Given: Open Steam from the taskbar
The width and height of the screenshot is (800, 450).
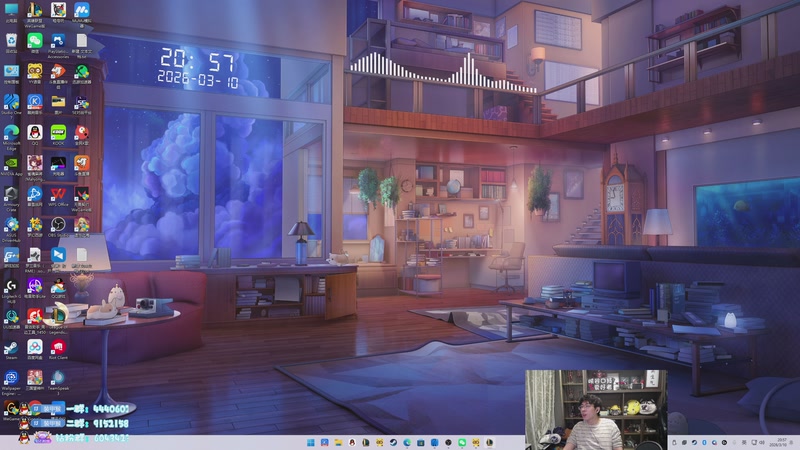Looking at the screenshot, I should pos(393,442).
